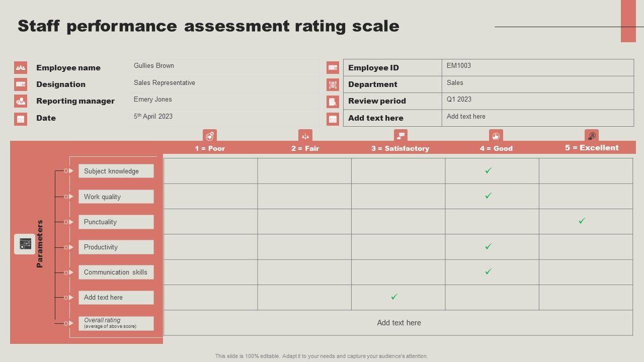Screen dimensions: 644x362
Task: Click the empty Satisfactory cell for Punctuality
Action: pos(398,221)
